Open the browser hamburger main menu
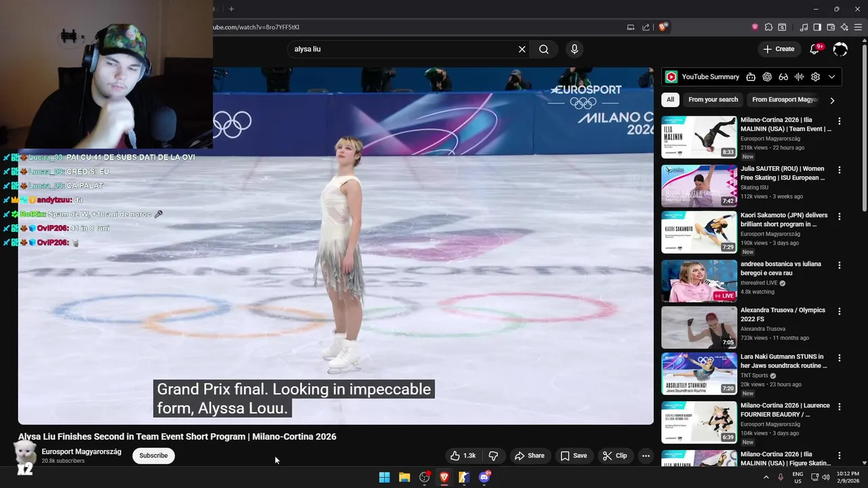The width and height of the screenshot is (868, 488). point(858,27)
